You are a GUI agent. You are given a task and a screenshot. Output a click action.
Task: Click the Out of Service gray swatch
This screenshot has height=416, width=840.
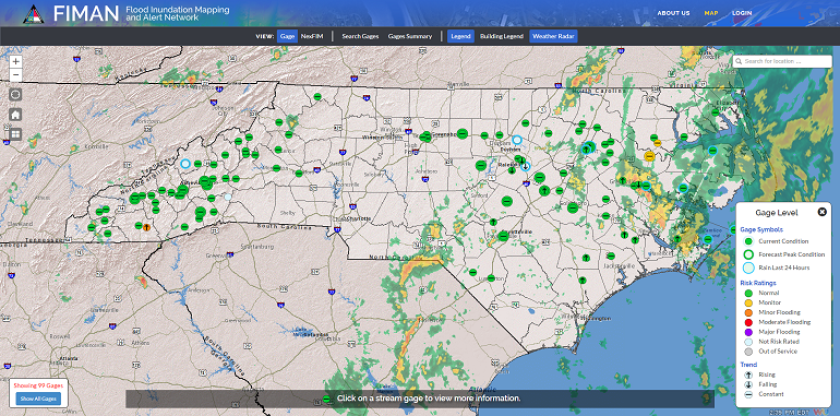pos(748,352)
